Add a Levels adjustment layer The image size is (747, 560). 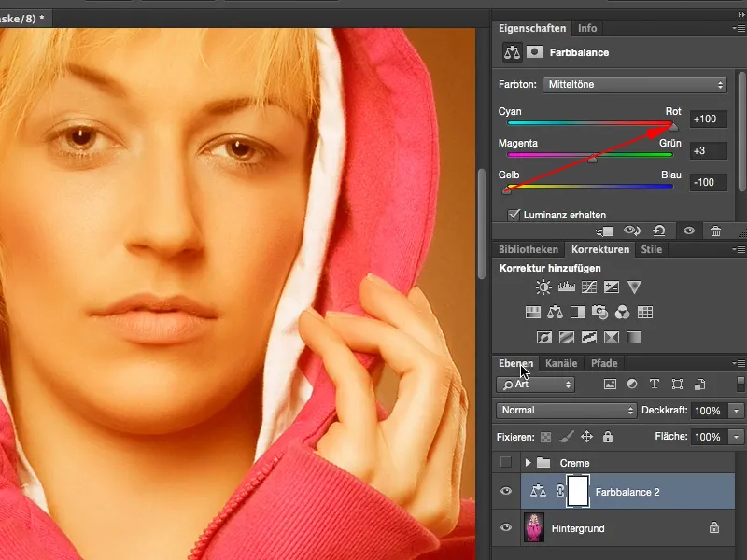pyautogui.click(x=565, y=287)
